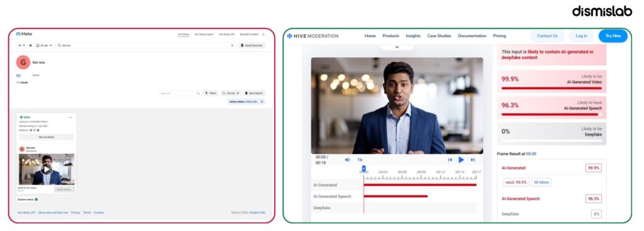The width and height of the screenshot is (644, 231).
Task: Play the ad video in the Meta ad card
Action: [46, 169]
